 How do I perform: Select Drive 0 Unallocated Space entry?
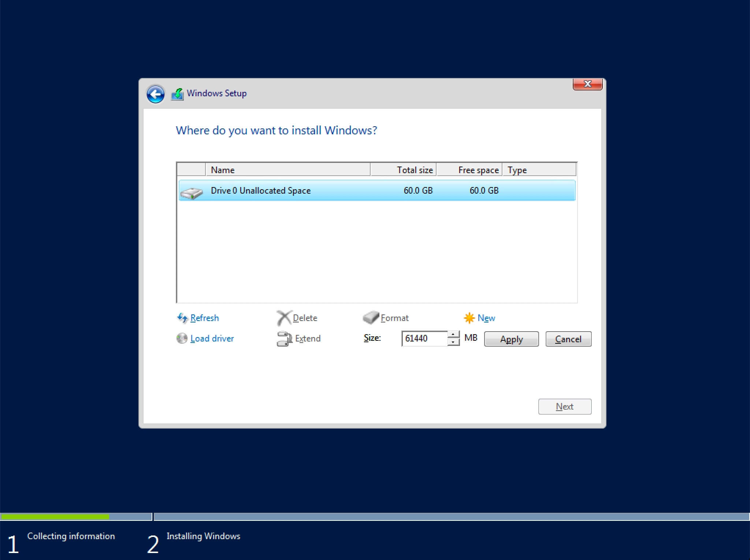point(376,190)
